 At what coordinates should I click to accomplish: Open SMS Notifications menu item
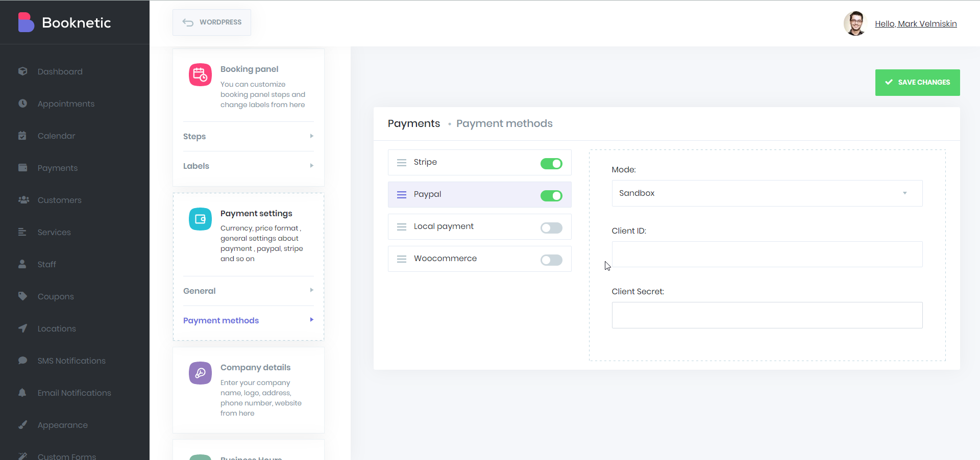71,361
